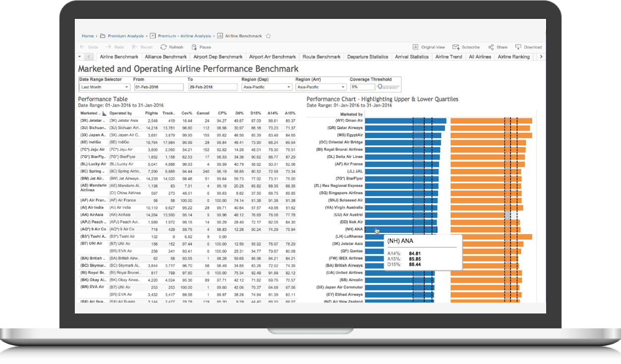Click the sort icon beside Marketed column header
The height and width of the screenshot is (364, 621).
click(x=104, y=113)
